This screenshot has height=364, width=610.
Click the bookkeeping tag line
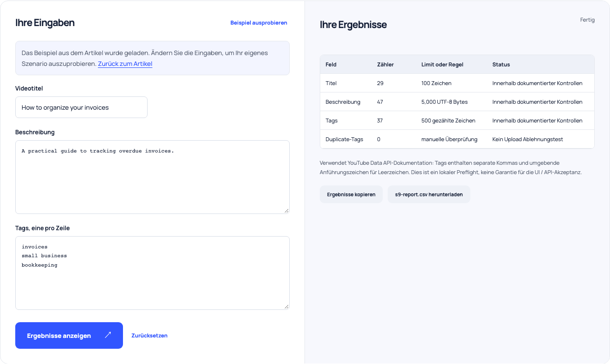coord(39,265)
